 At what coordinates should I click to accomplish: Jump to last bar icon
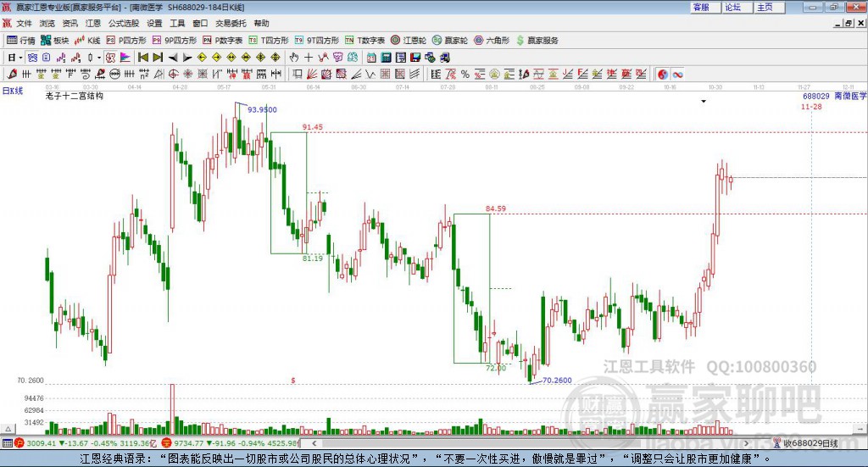point(158,58)
